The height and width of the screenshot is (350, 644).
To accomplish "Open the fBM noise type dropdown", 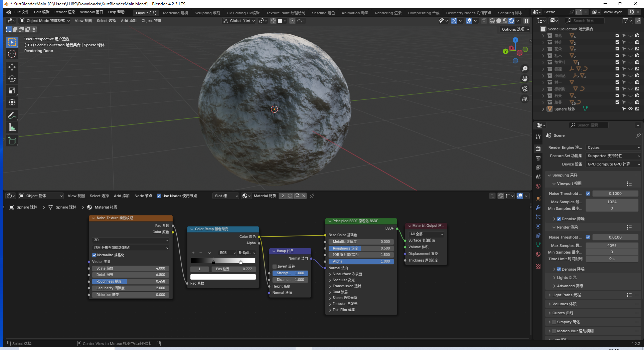I will tap(131, 248).
